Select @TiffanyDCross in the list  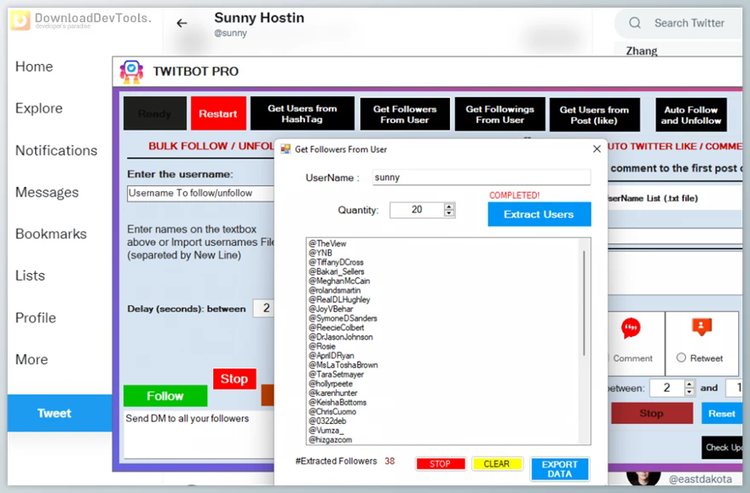pos(336,262)
